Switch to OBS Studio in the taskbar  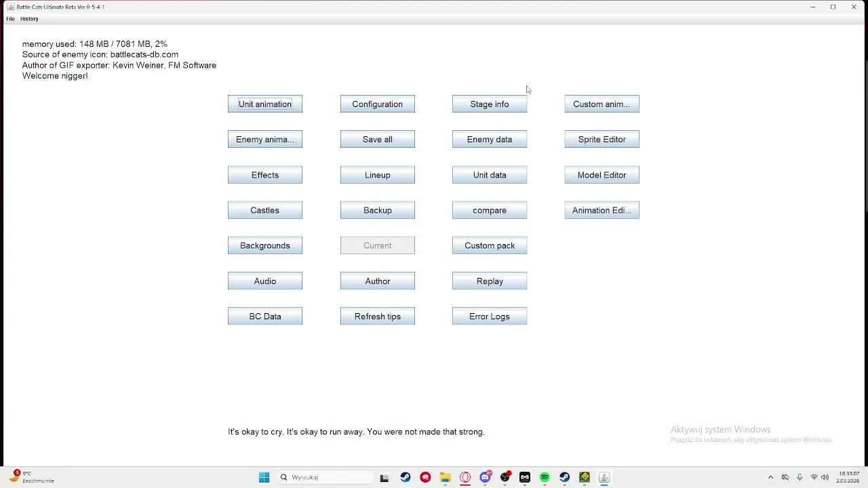point(505,477)
